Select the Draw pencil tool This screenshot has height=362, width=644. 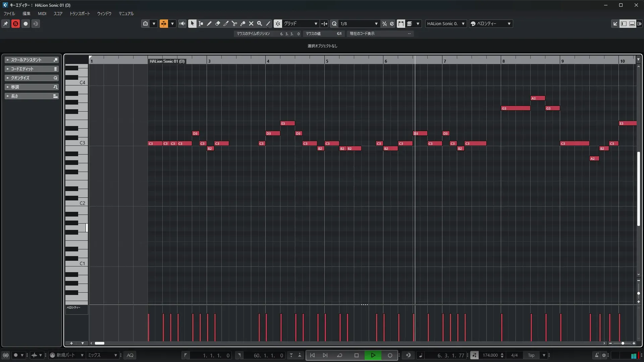point(209,23)
